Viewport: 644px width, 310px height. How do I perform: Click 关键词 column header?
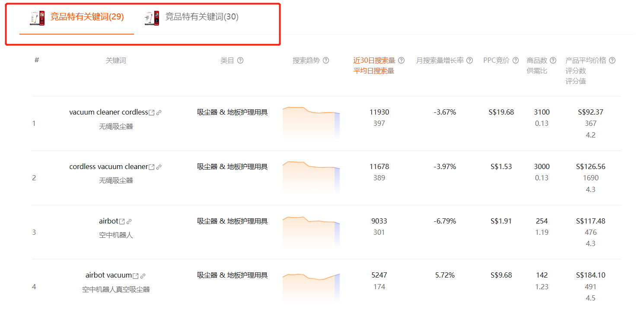coord(116,61)
